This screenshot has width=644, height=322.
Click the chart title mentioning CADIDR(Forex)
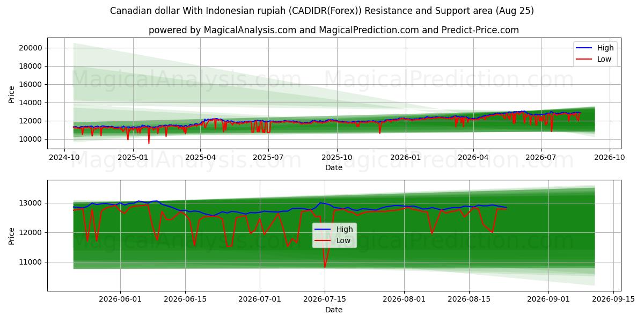tap(322, 11)
